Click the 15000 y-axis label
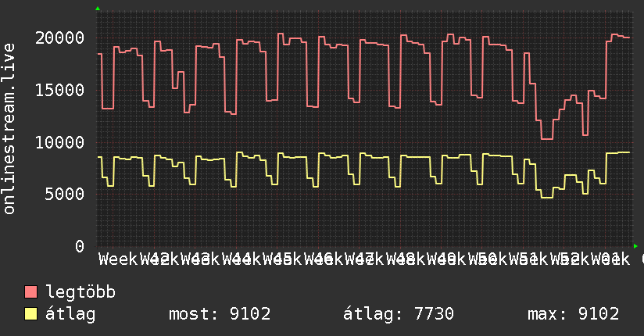 pos(59,91)
